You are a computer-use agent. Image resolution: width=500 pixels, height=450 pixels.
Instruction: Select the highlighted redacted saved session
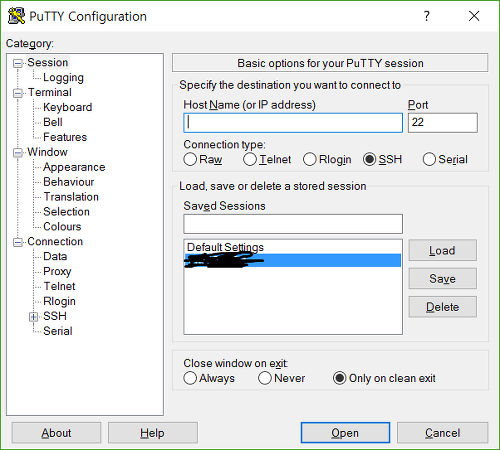point(293,260)
